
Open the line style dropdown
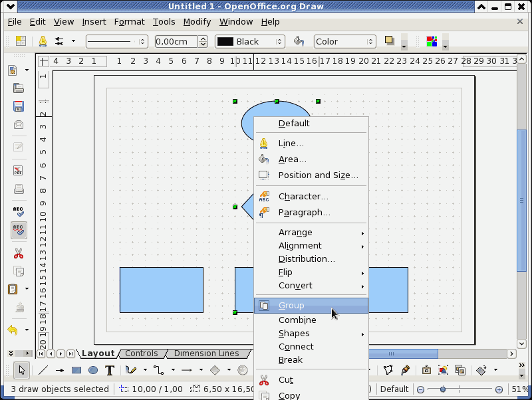click(x=117, y=41)
